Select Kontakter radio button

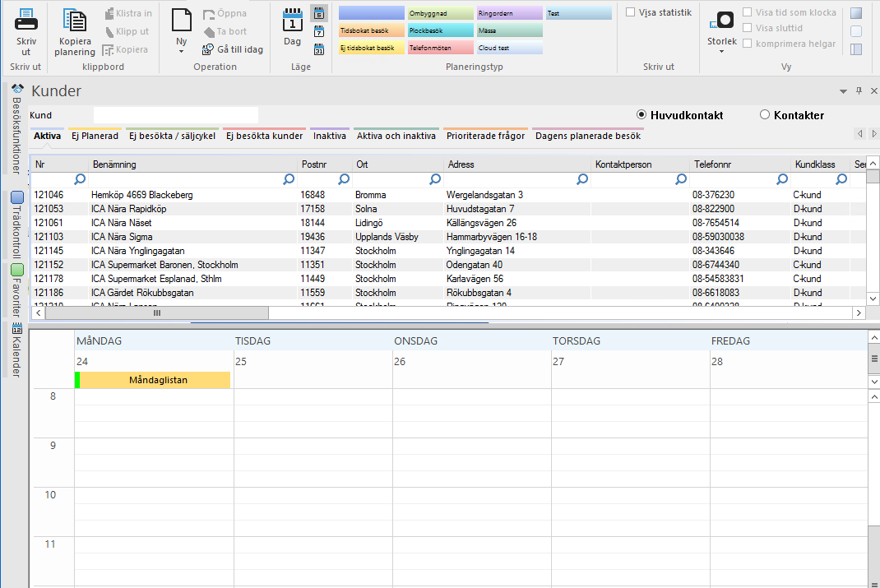pos(764,114)
